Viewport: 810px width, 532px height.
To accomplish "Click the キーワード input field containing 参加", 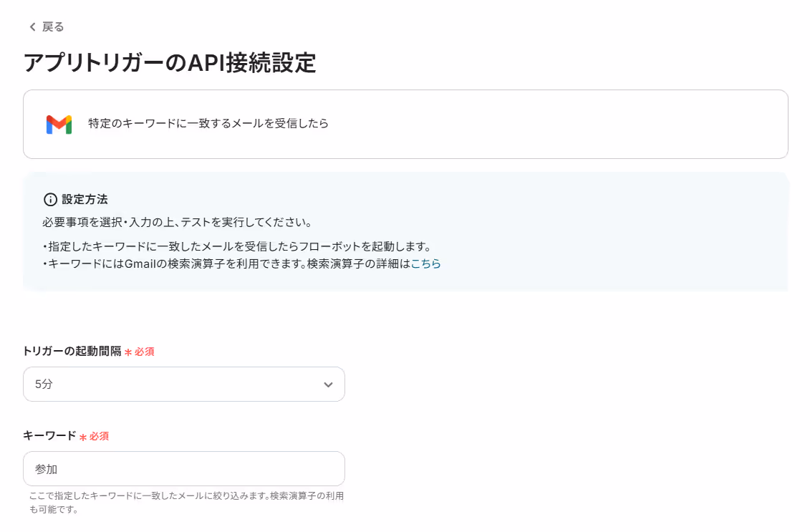I will 184,469.
